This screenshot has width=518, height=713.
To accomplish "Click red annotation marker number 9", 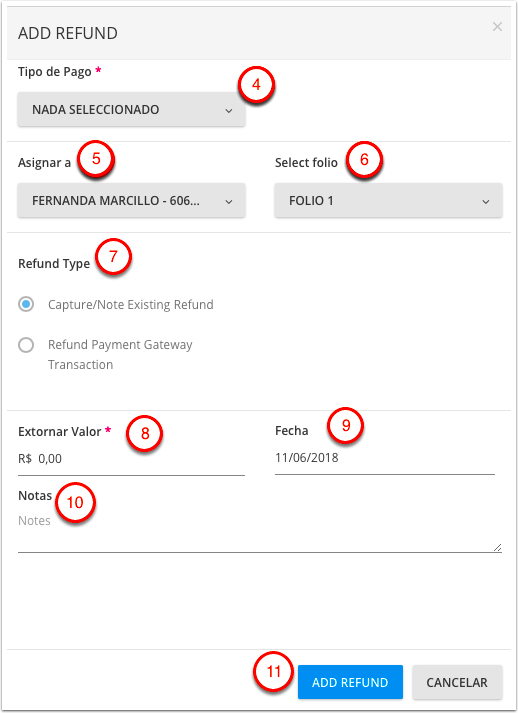I will [346, 425].
